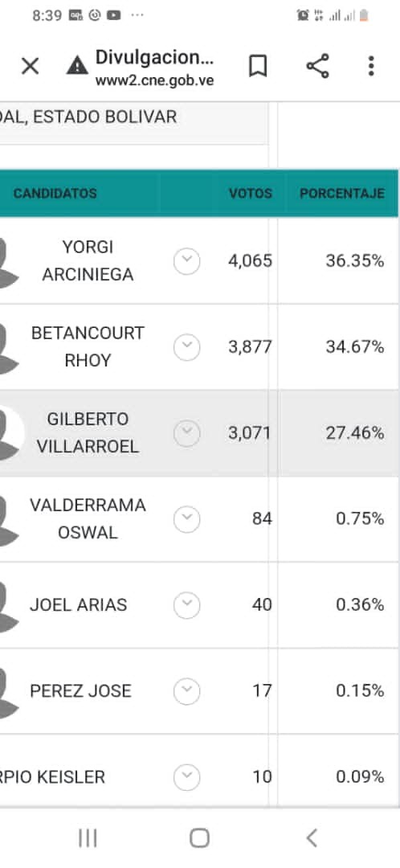The width and height of the screenshot is (400, 868).
Task: Bookmark this CNE results page
Action: click(x=258, y=66)
